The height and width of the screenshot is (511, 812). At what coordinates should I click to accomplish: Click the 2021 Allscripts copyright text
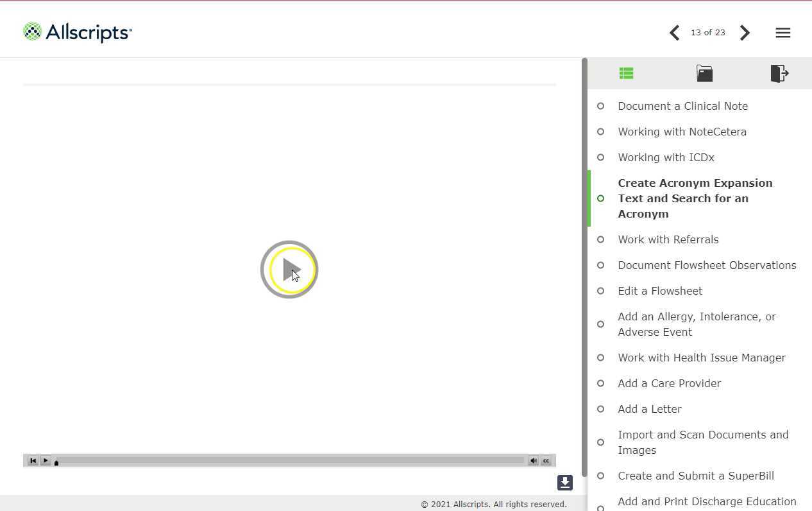coord(494,505)
